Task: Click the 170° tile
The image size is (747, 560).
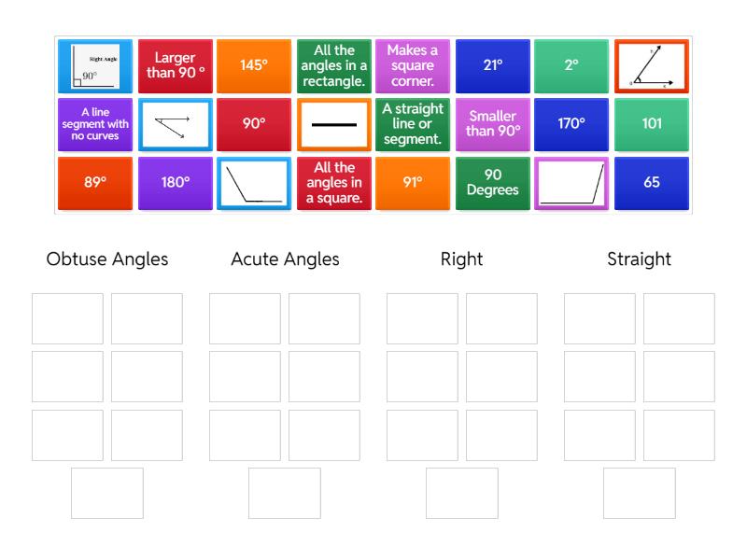Action: tap(571, 124)
